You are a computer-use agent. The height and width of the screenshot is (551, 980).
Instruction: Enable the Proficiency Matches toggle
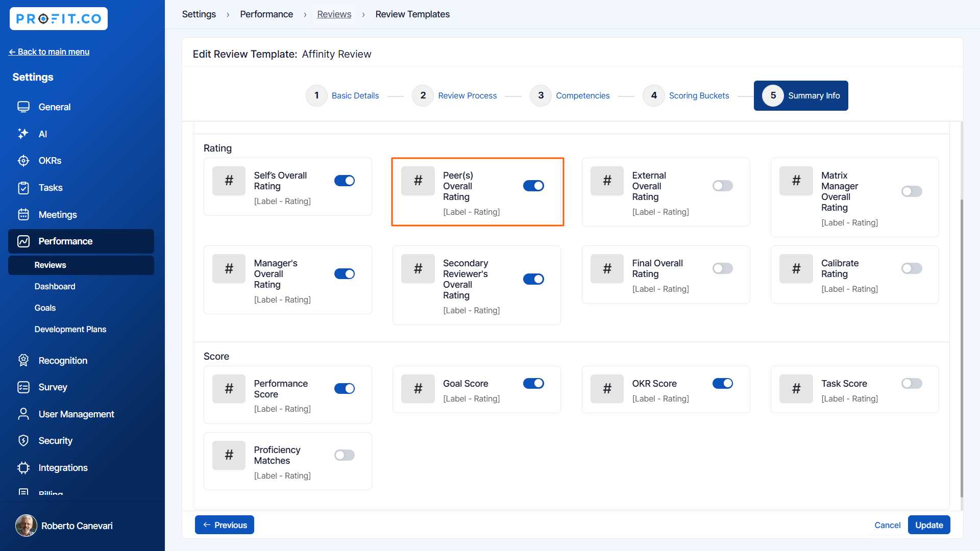point(345,455)
